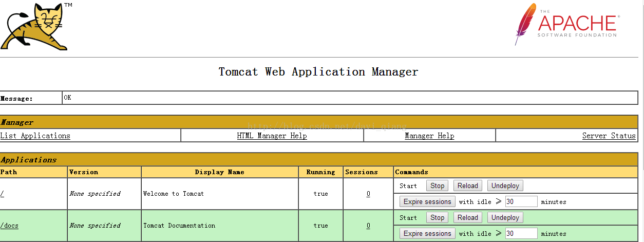644x242 pixels.
Task: Click the "Manager" section header
Action: pyautogui.click(x=17, y=122)
